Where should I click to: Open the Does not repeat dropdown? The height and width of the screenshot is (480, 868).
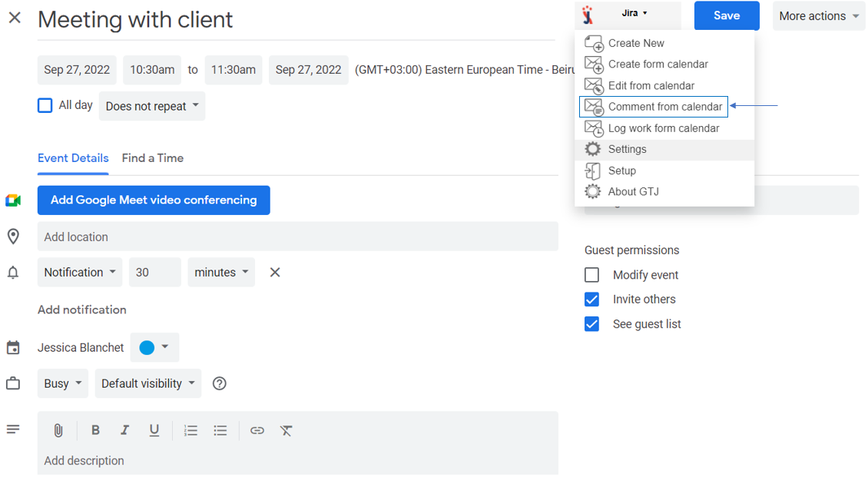pyautogui.click(x=152, y=106)
